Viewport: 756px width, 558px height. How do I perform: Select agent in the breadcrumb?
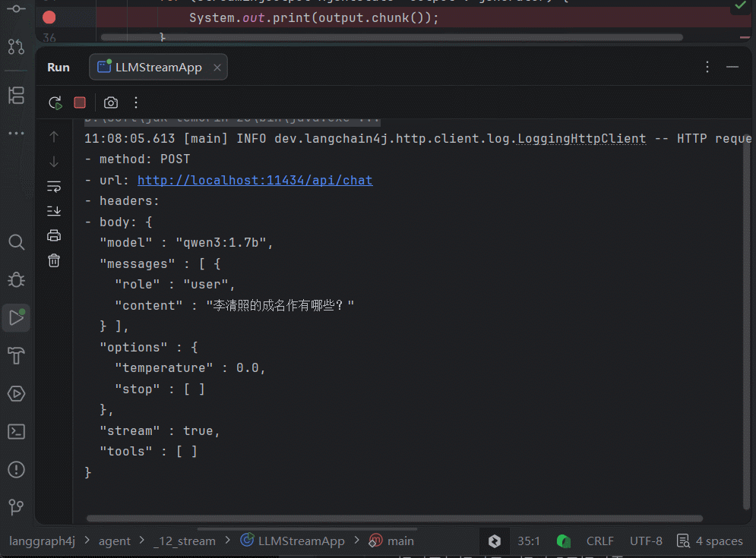[114, 541]
